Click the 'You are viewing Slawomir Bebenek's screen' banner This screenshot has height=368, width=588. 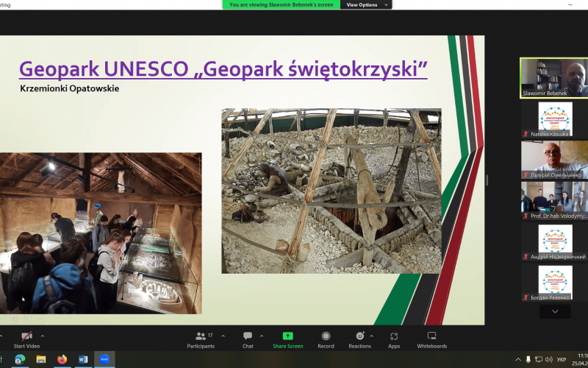(x=282, y=5)
